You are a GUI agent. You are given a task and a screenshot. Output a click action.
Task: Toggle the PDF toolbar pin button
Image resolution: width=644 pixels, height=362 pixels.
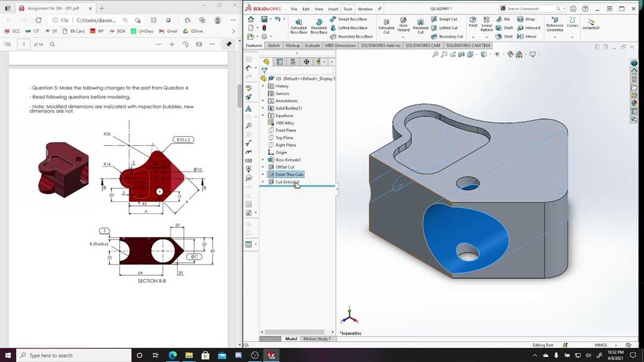point(229,44)
